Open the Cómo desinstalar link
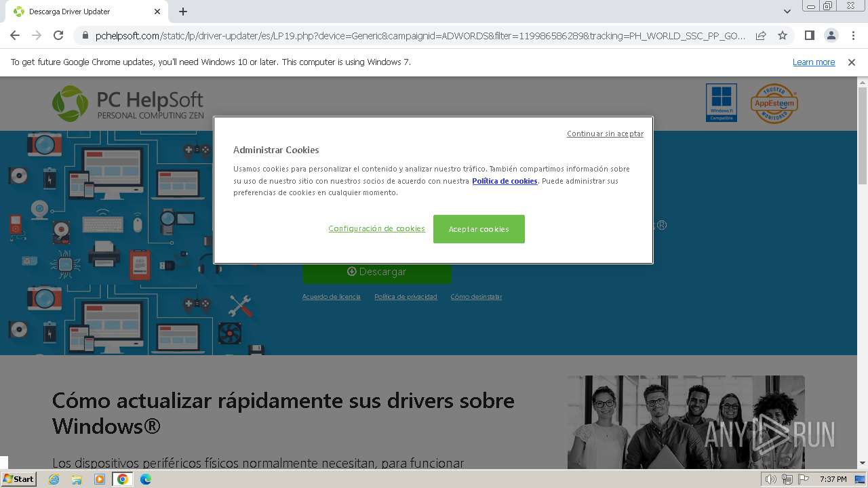 point(476,297)
